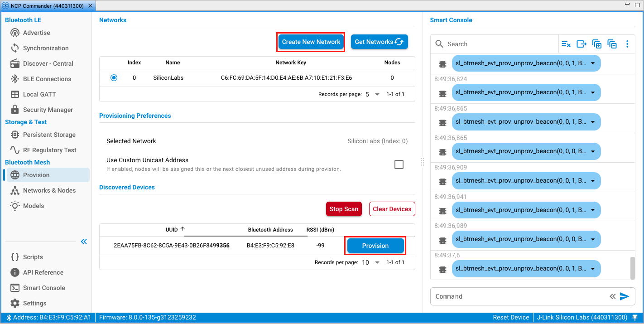
Task: Select the SiliconLabs network radio button
Action: pyautogui.click(x=114, y=78)
